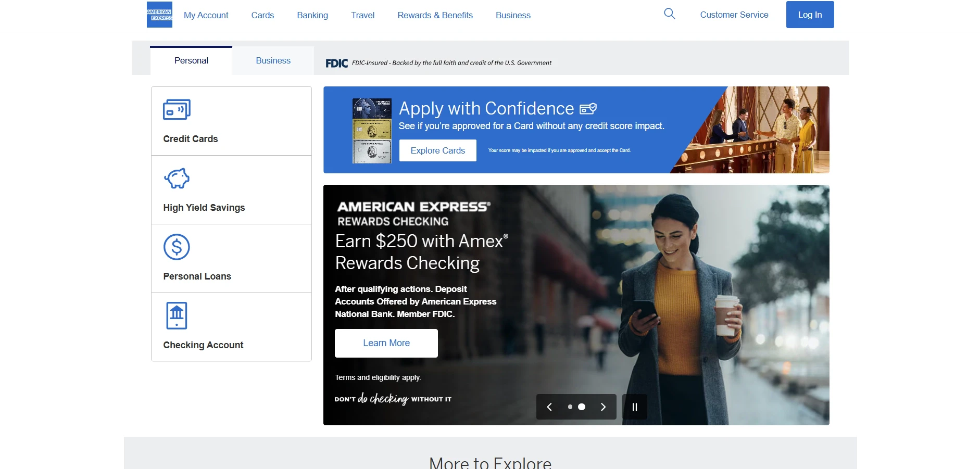Click the Checking Account bank icon
Screen dimensions: 980x469
[177, 315]
